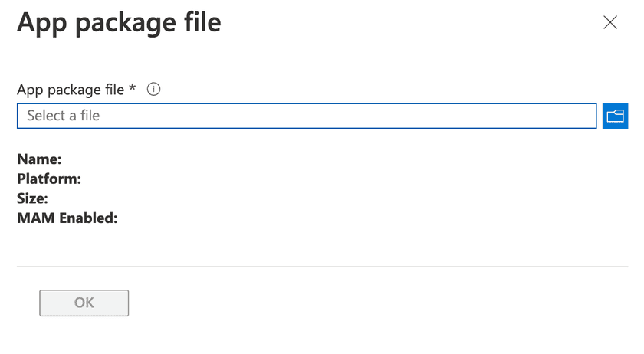Image resolution: width=644 pixels, height=354 pixels.
Task: Click the 'Platform:' label
Action: pyautogui.click(x=49, y=179)
